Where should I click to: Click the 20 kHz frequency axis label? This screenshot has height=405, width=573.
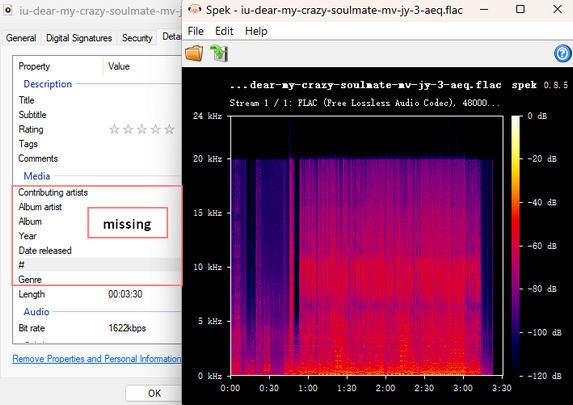coord(207,159)
